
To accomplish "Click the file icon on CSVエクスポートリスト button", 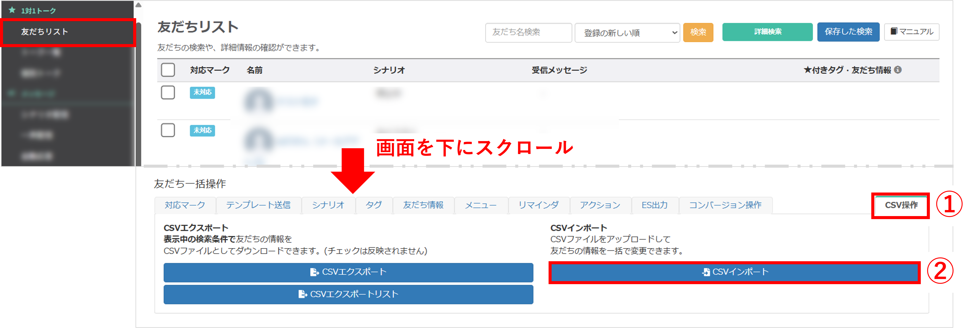I will 302,294.
